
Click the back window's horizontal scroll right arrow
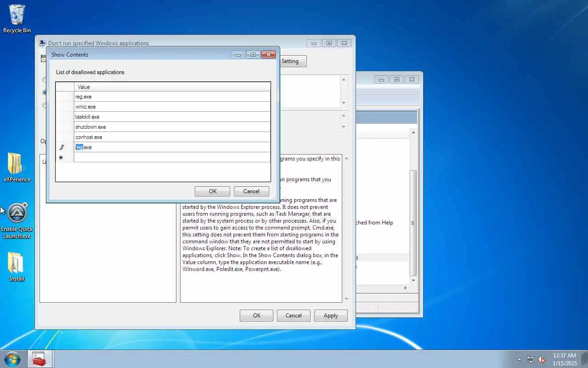click(x=405, y=288)
